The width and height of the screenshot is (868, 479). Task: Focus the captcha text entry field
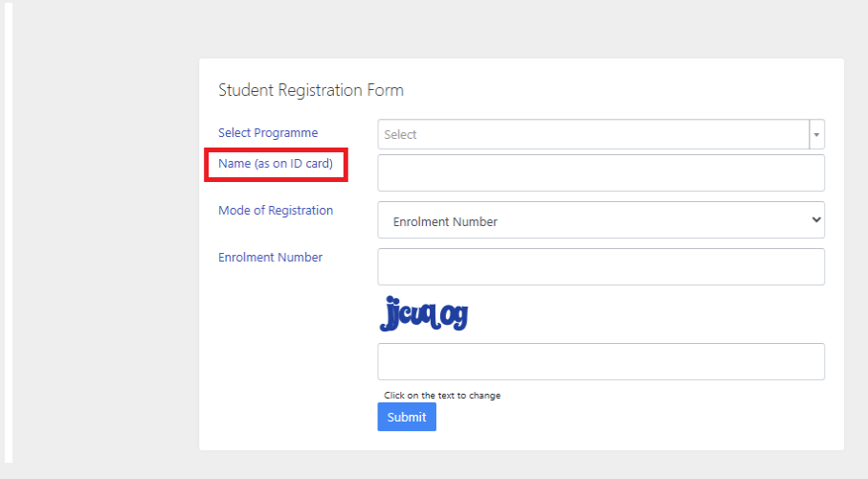(601, 361)
